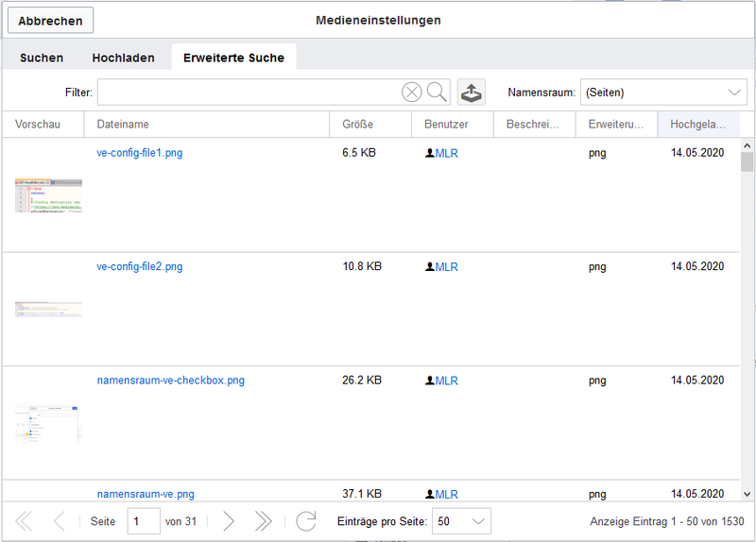Click the magnifier search icon in the filter
756x542 pixels.
click(x=437, y=92)
